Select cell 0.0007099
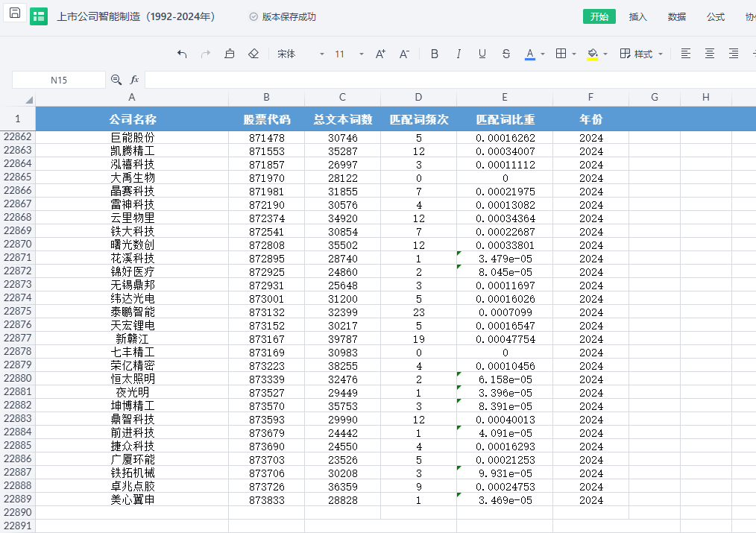Image resolution: width=756 pixels, height=533 pixels. (x=505, y=312)
